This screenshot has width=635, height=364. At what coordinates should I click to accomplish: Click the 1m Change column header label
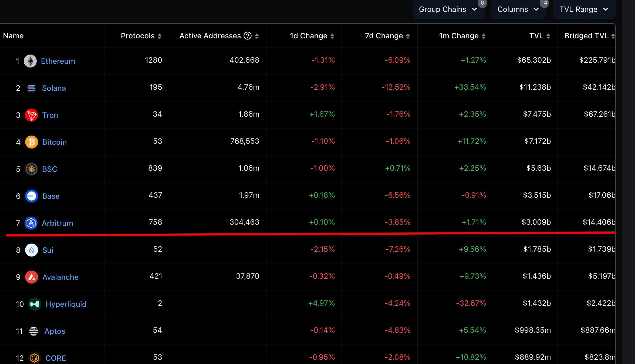coord(459,36)
